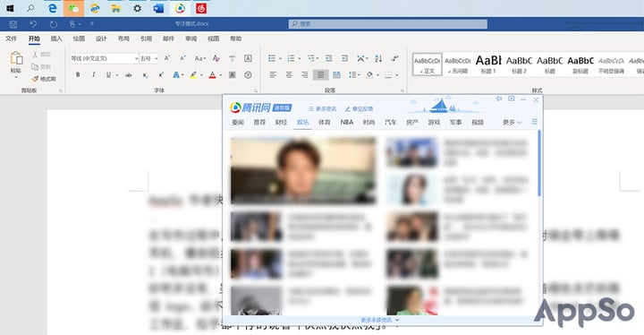Click the search box in title bar

coord(387,24)
